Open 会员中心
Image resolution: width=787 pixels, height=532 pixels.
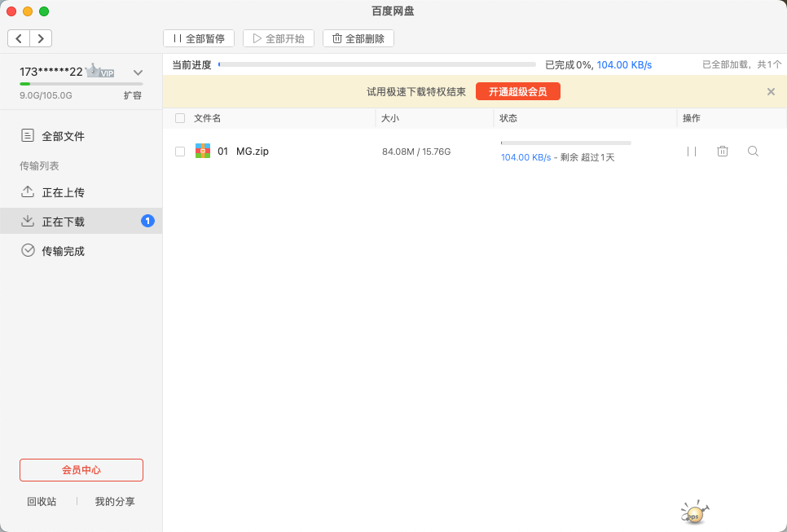pyautogui.click(x=81, y=470)
